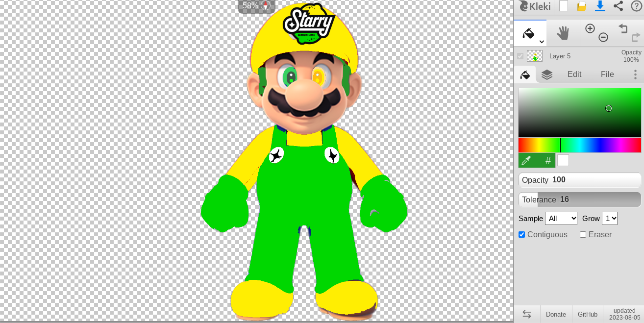Undo the last action

(x=623, y=28)
